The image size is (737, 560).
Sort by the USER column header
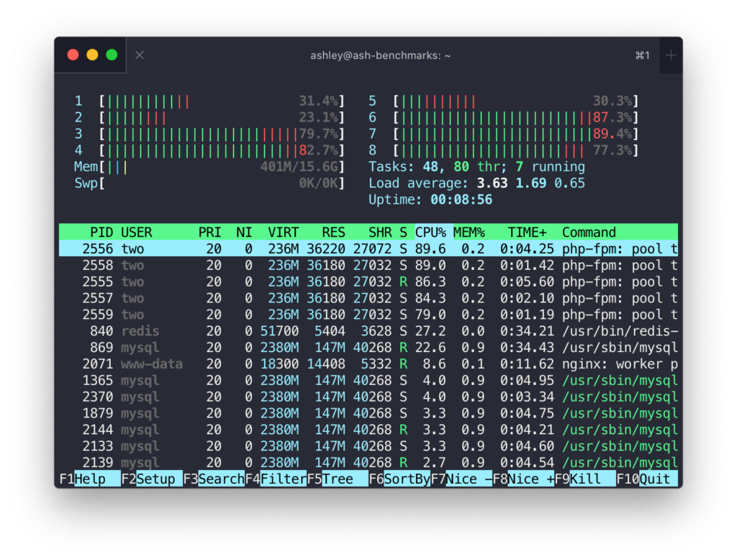pyautogui.click(x=137, y=232)
